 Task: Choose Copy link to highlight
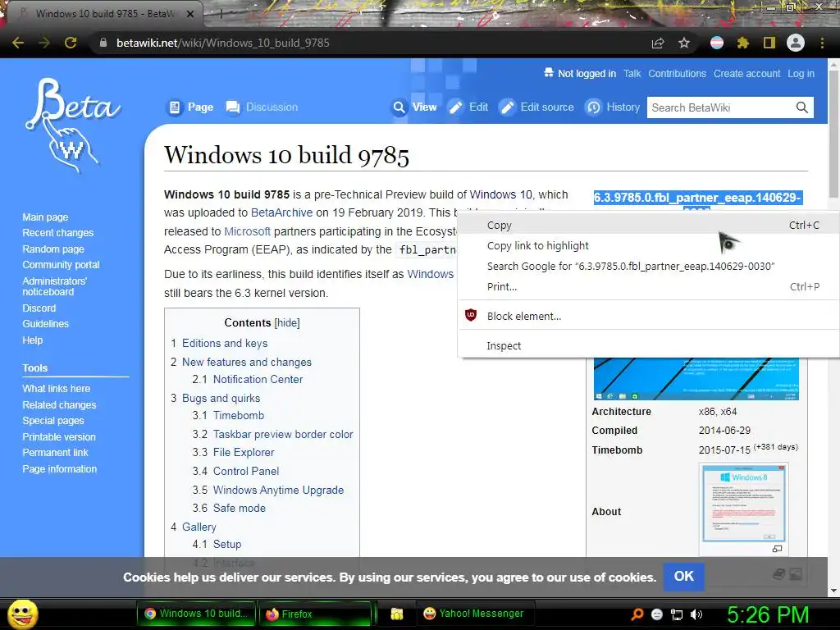click(648, 246)
